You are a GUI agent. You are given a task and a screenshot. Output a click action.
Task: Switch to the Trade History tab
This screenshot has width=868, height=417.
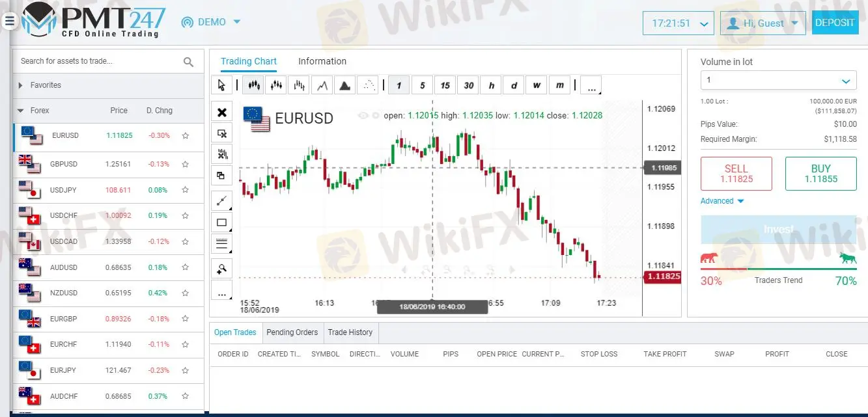350,332
